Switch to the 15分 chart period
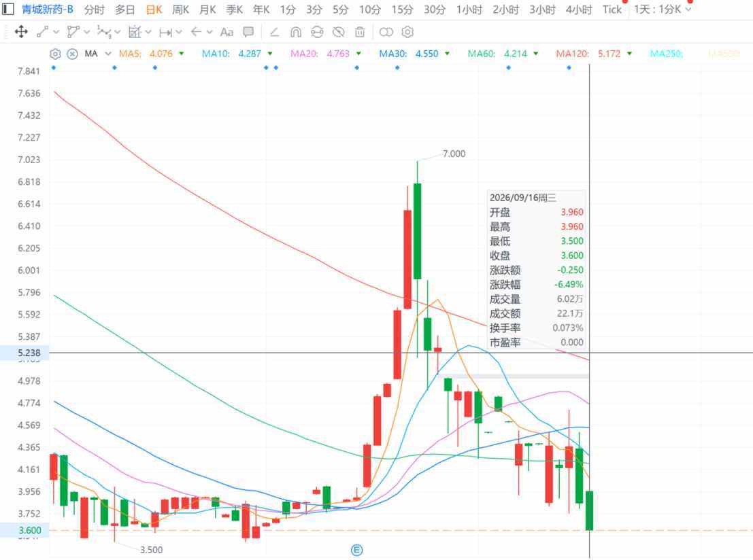 (402, 10)
